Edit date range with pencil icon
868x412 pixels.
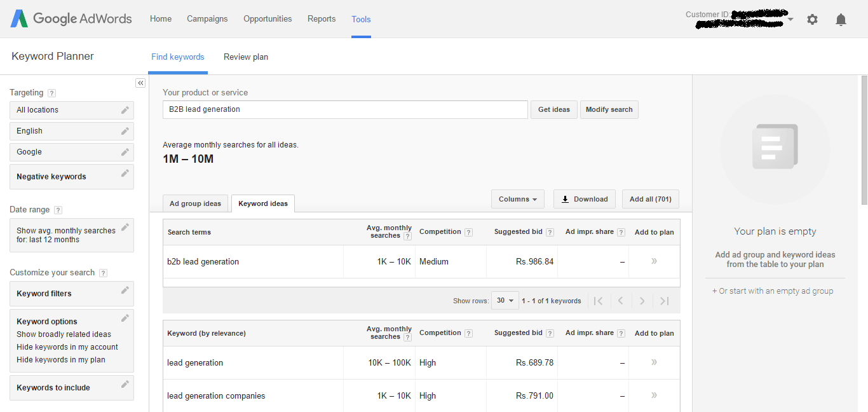point(125,227)
